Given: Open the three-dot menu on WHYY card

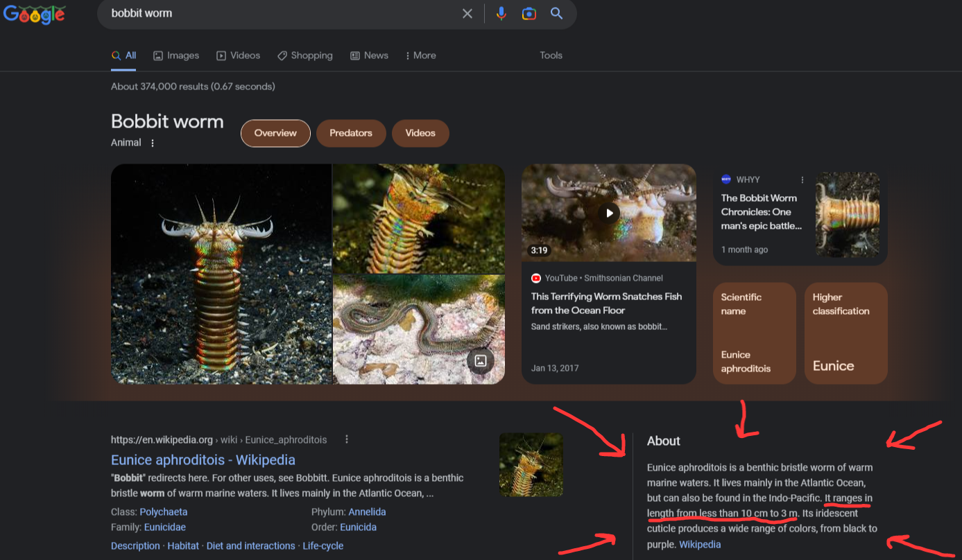Looking at the screenshot, I should (802, 180).
